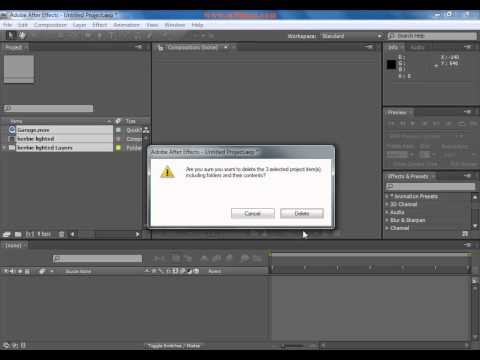Toggle Loop option in Preview panel
Viewport: 480px width, 360px height.
tap(461, 124)
